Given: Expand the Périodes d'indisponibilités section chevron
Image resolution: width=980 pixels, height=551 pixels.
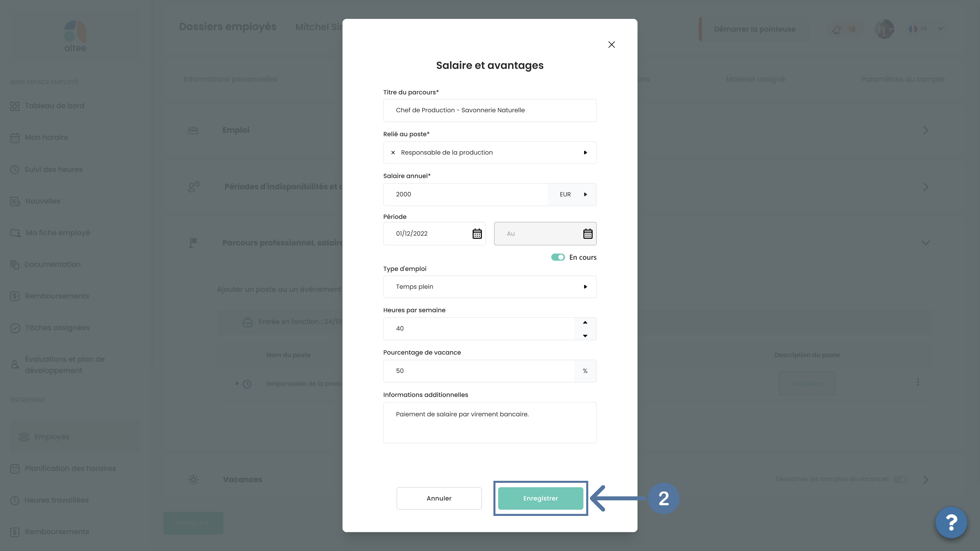Looking at the screenshot, I should [x=926, y=187].
